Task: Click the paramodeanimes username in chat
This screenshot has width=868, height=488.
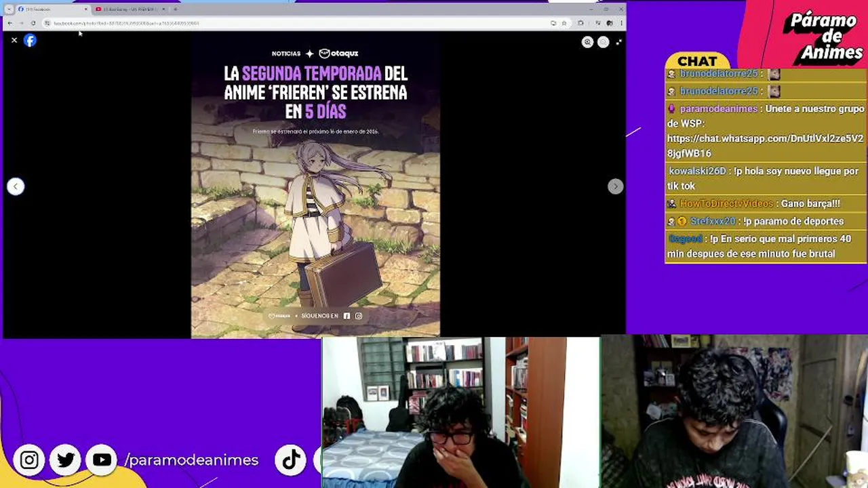Action: pos(718,108)
